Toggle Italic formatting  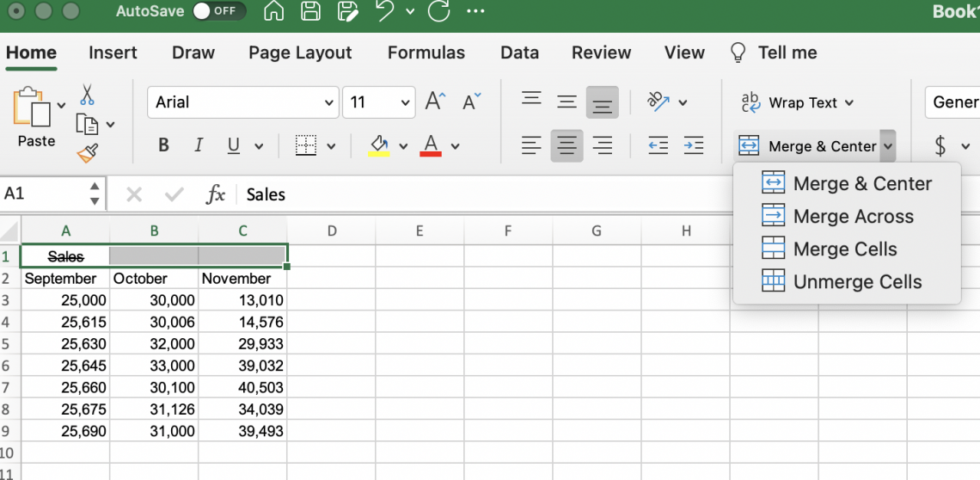[199, 145]
